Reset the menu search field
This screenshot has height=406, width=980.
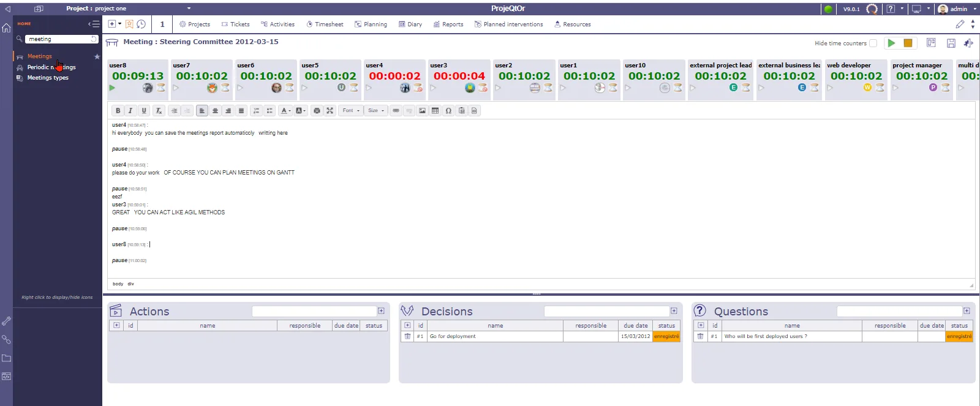[x=94, y=39]
